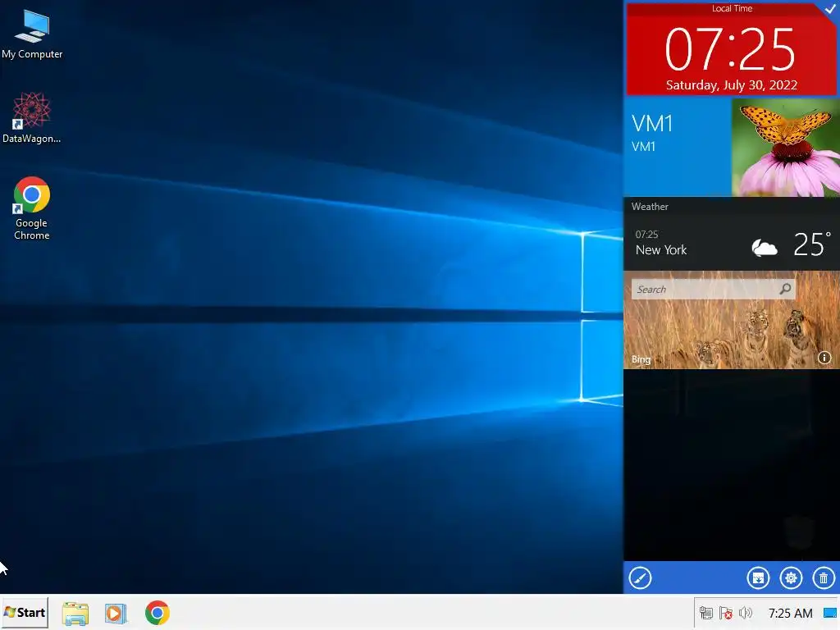The image size is (840, 630).
Task: Click the date Saturday, July 30, 2022
Action: point(731,85)
